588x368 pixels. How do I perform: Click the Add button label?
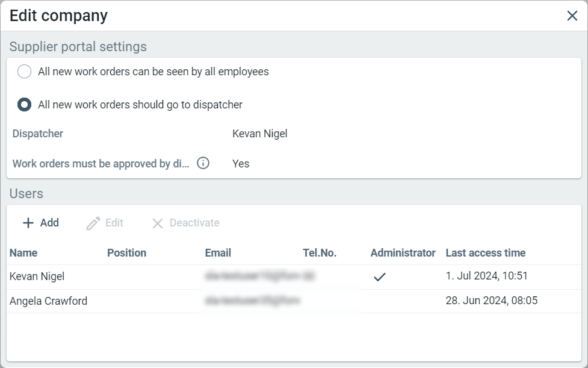point(49,223)
